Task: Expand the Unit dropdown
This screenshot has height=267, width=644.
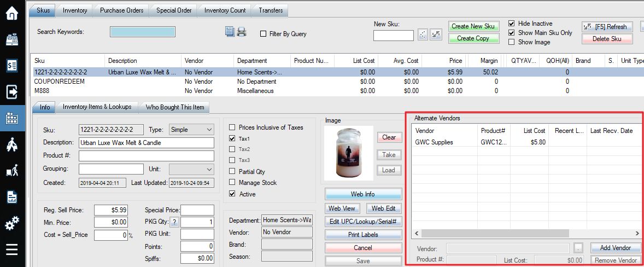Action: click(192, 169)
